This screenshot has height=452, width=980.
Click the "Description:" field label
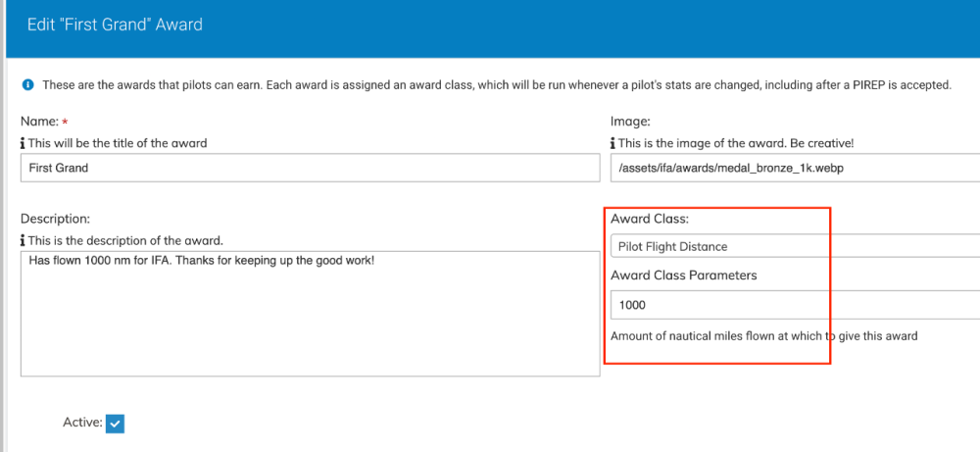tap(55, 219)
